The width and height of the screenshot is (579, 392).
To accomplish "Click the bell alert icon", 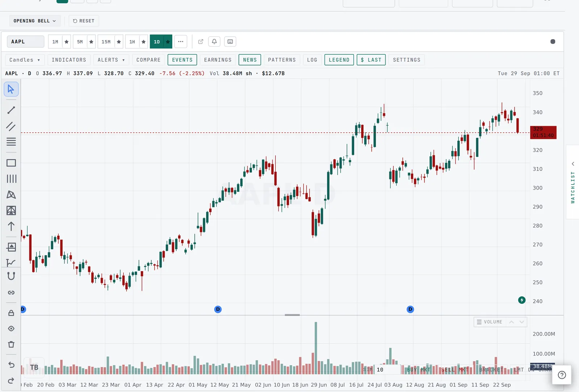I will click(x=214, y=42).
